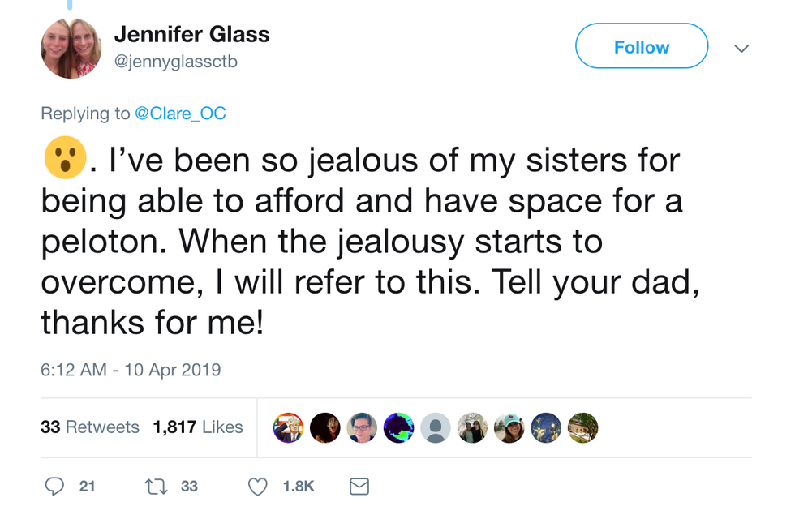This screenshot has height=532, width=795.
Task: Click the liker avatar with the teal cap
Action: click(509, 427)
